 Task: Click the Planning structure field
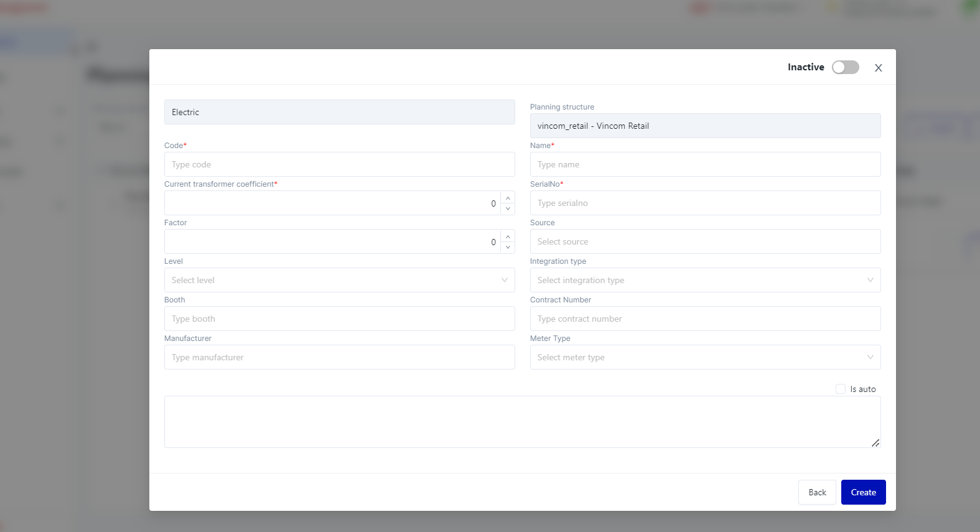705,126
